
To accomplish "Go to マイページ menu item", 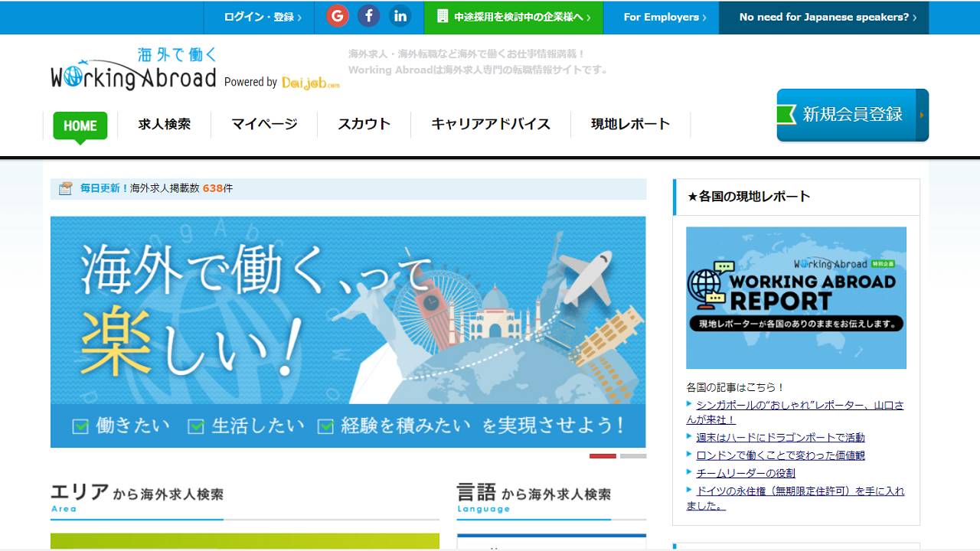I will pos(264,124).
